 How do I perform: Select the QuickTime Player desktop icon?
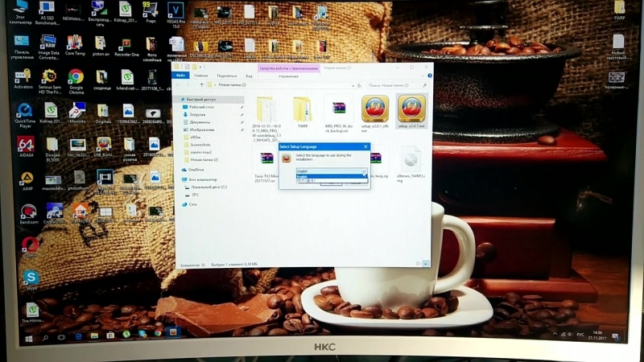(x=25, y=112)
